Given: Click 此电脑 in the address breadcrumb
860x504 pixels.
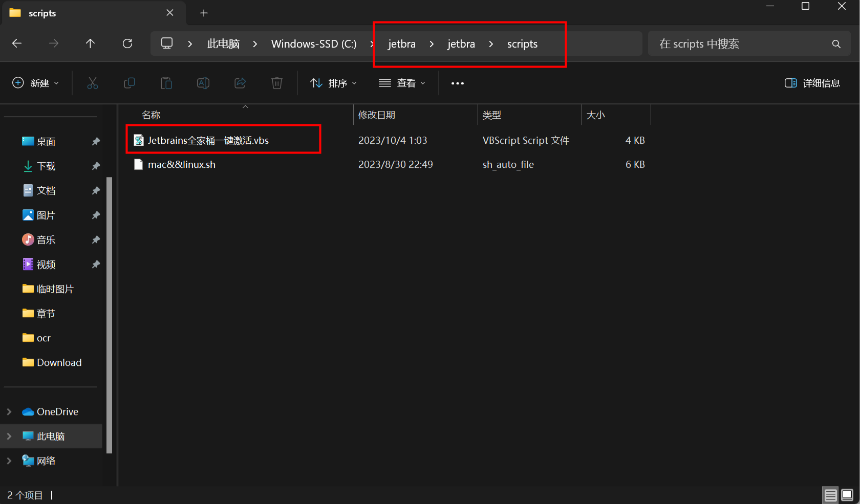Looking at the screenshot, I should click(223, 44).
